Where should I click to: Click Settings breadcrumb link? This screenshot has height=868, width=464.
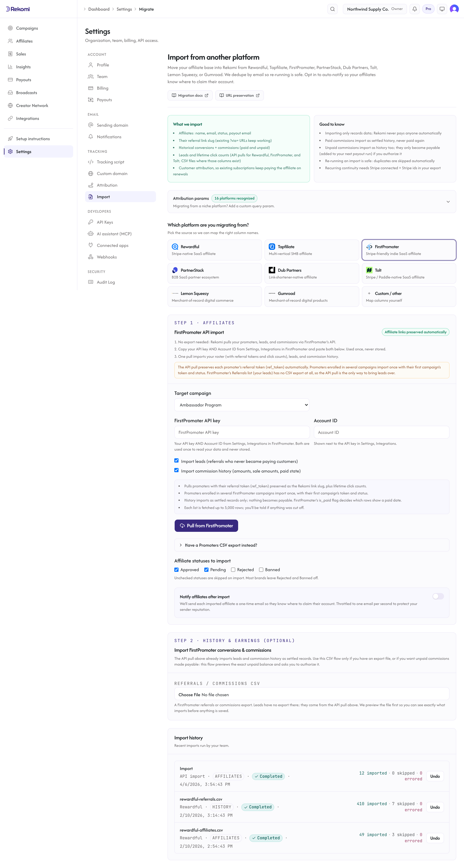point(124,9)
